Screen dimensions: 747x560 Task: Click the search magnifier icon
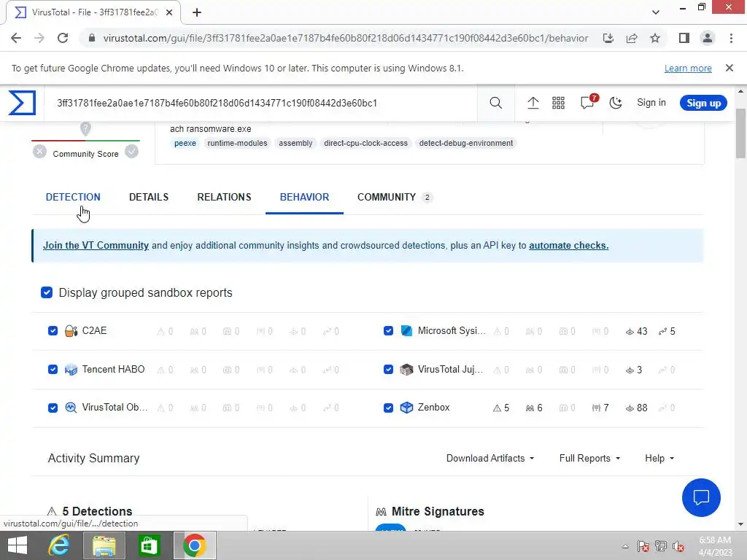pyautogui.click(x=495, y=103)
